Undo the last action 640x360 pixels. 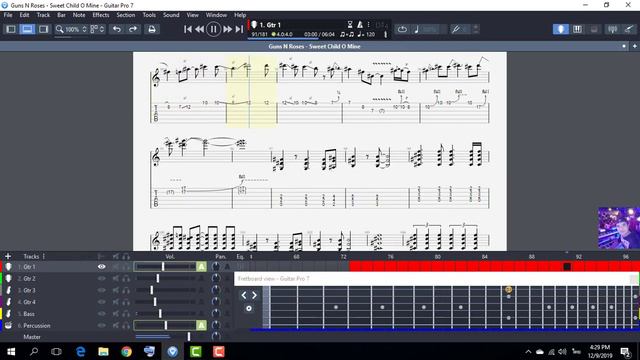[x=117, y=29]
